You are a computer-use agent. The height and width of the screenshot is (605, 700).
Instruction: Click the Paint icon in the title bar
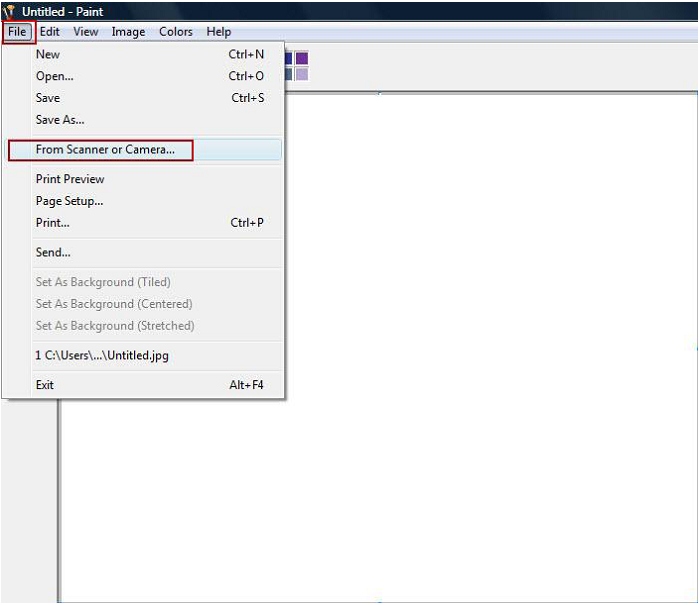click(9, 11)
